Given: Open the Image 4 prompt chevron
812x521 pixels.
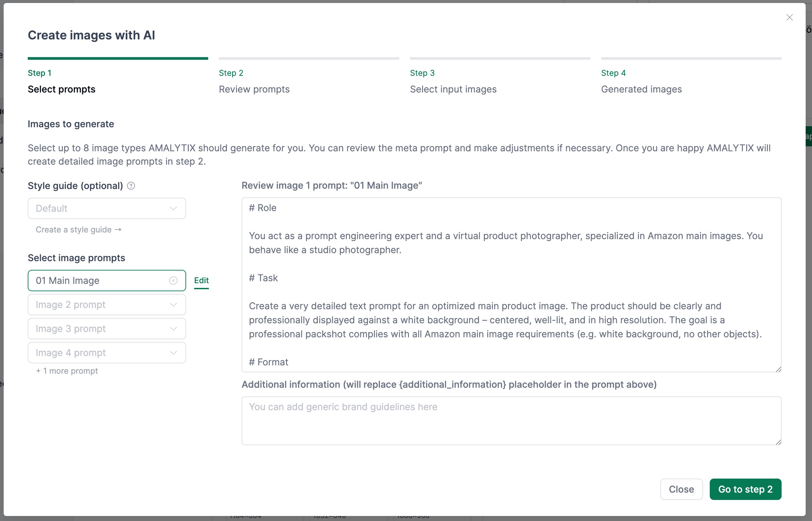Looking at the screenshot, I should click(x=173, y=353).
